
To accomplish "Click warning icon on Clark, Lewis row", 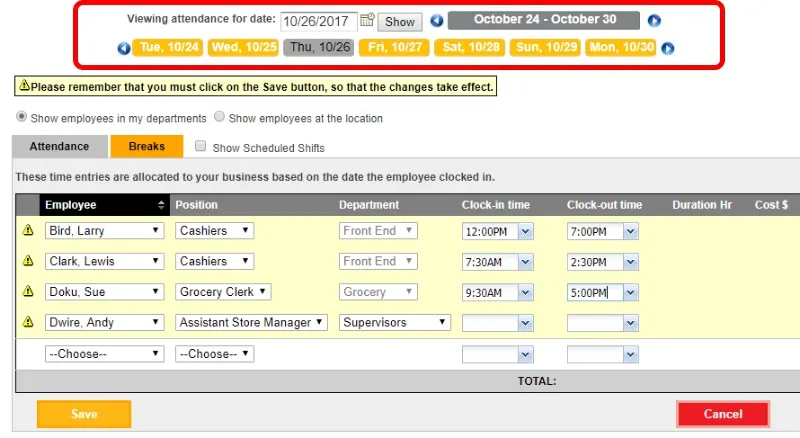I will click(x=28, y=261).
